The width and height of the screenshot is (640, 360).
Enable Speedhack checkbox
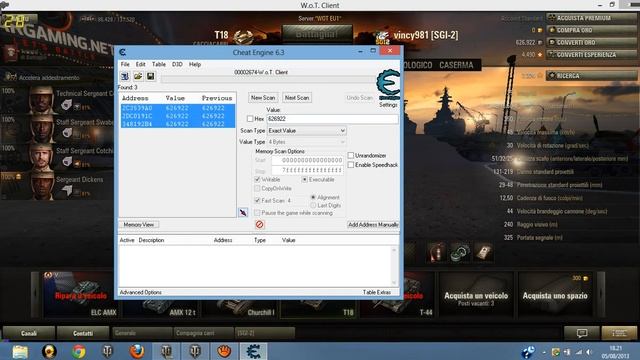coord(351,165)
